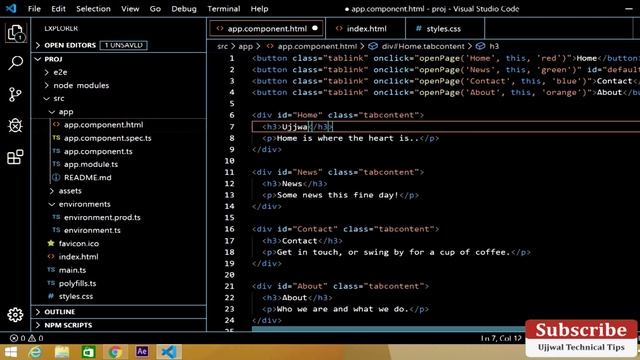Open the Extensions view icon
The height and width of the screenshot is (360, 640).
(x=15, y=157)
